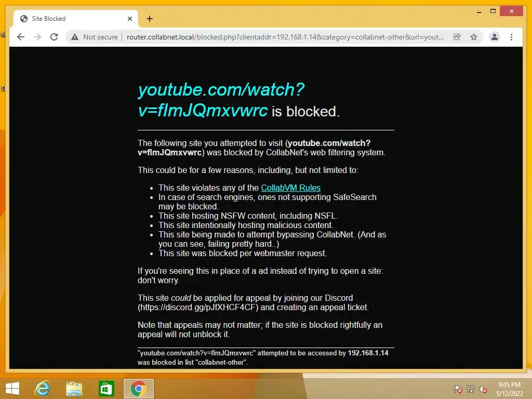The height and width of the screenshot is (399, 532).
Task: Open the CollabVM Rules link
Action: click(291, 188)
